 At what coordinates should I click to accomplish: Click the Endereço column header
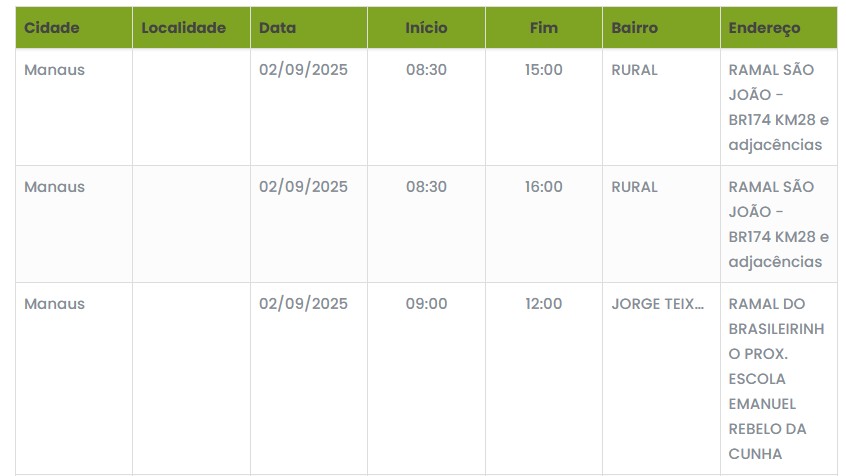pyautogui.click(x=764, y=28)
